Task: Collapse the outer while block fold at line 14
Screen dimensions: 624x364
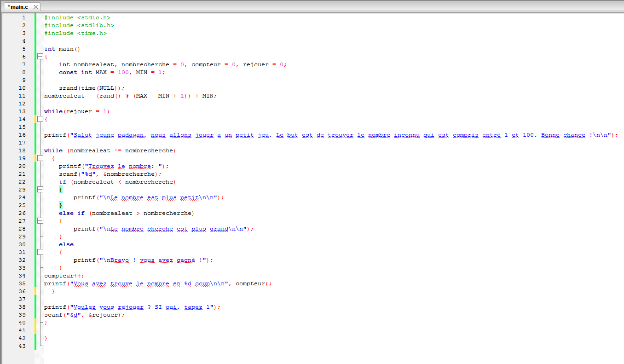Action: click(x=40, y=119)
